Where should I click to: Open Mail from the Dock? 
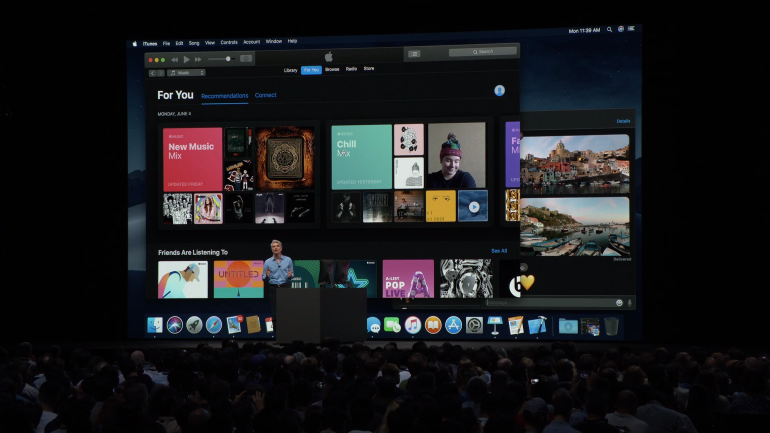[x=234, y=325]
